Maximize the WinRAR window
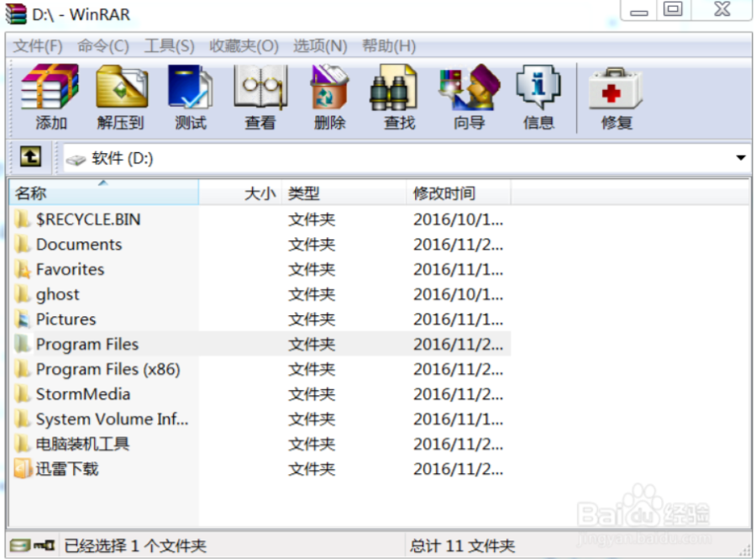 pyautogui.click(x=673, y=9)
